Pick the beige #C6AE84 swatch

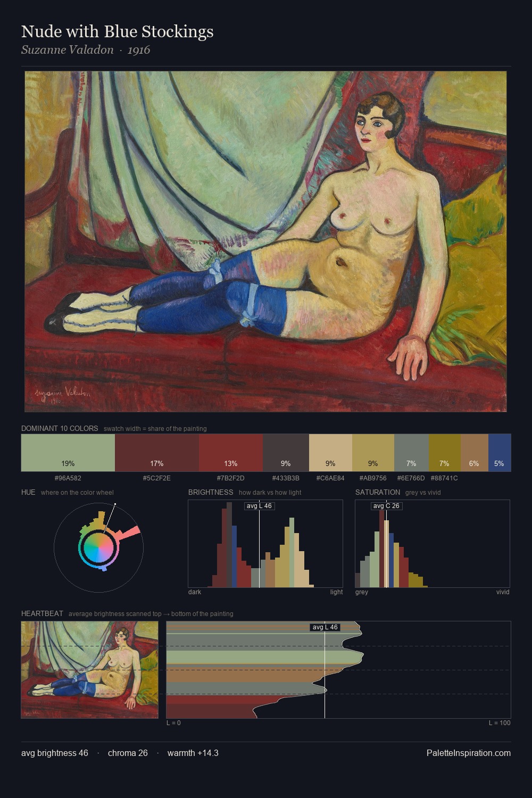(330, 453)
